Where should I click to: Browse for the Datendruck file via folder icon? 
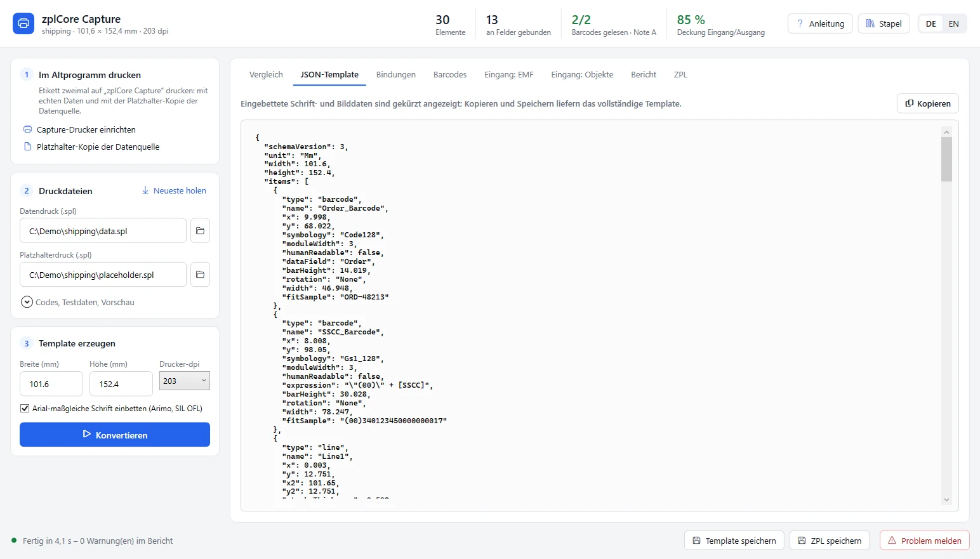pos(200,231)
